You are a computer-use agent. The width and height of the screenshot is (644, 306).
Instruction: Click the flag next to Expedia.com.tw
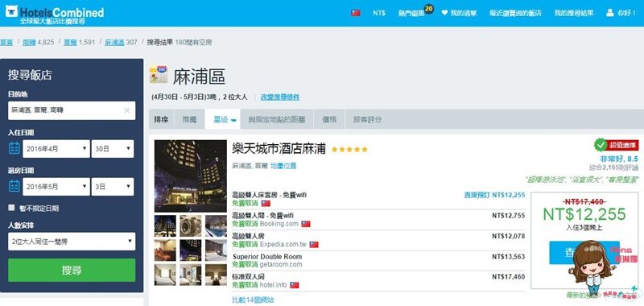point(314,244)
